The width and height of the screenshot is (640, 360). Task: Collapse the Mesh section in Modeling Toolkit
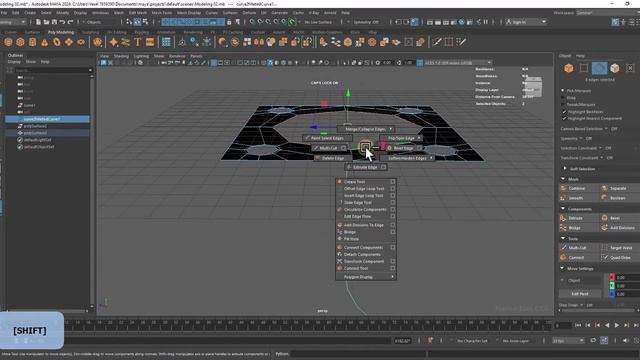click(563, 179)
